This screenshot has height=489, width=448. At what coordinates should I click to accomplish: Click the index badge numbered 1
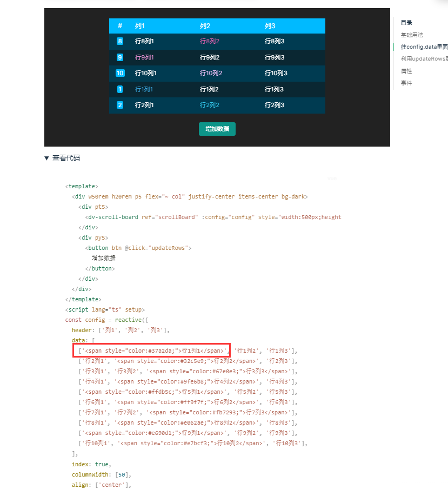119,89
